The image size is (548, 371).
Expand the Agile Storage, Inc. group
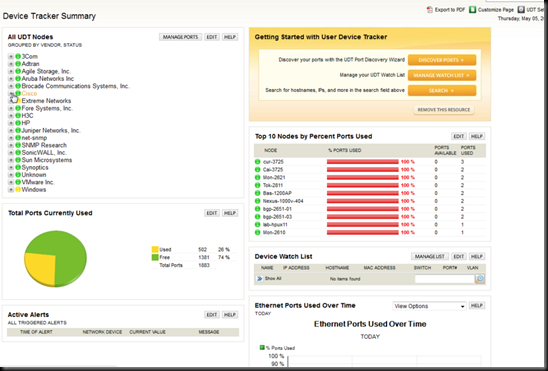pos(11,71)
